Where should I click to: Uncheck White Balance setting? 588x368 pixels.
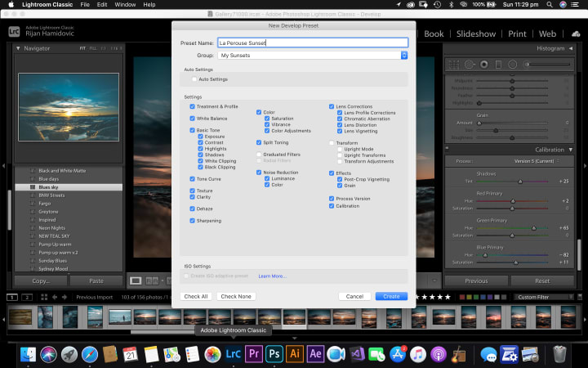[x=193, y=119]
